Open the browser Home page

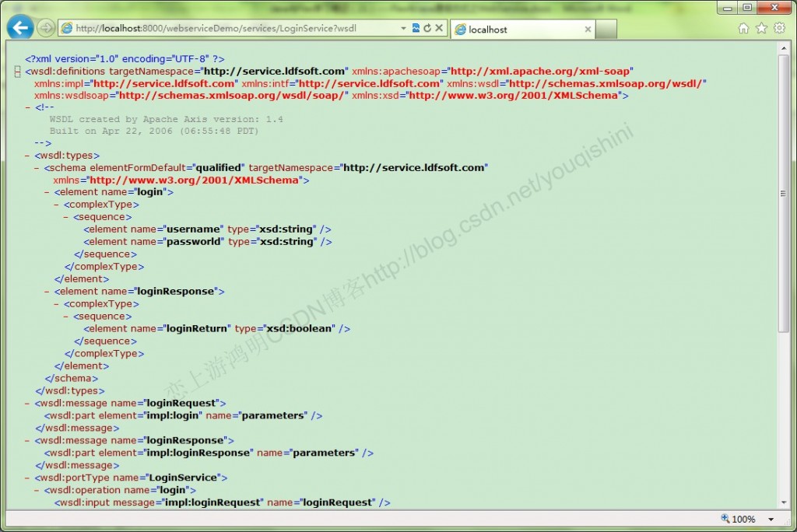point(743,26)
